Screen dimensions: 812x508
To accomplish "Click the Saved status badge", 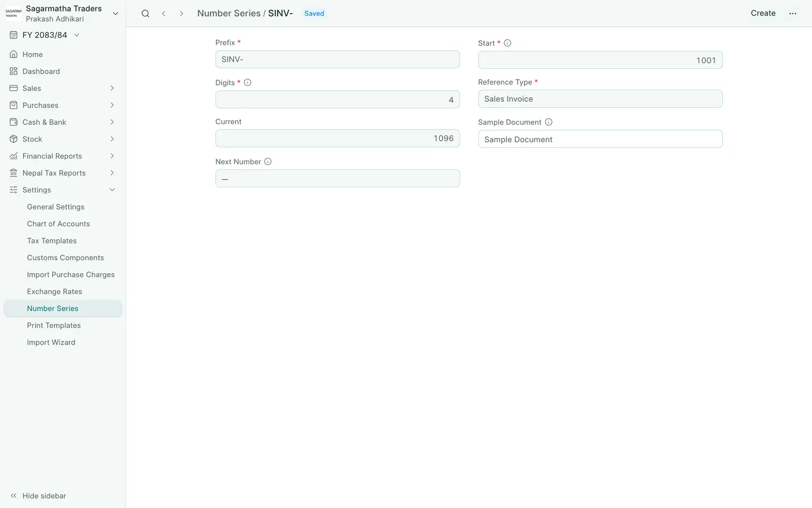I will point(314,14).
